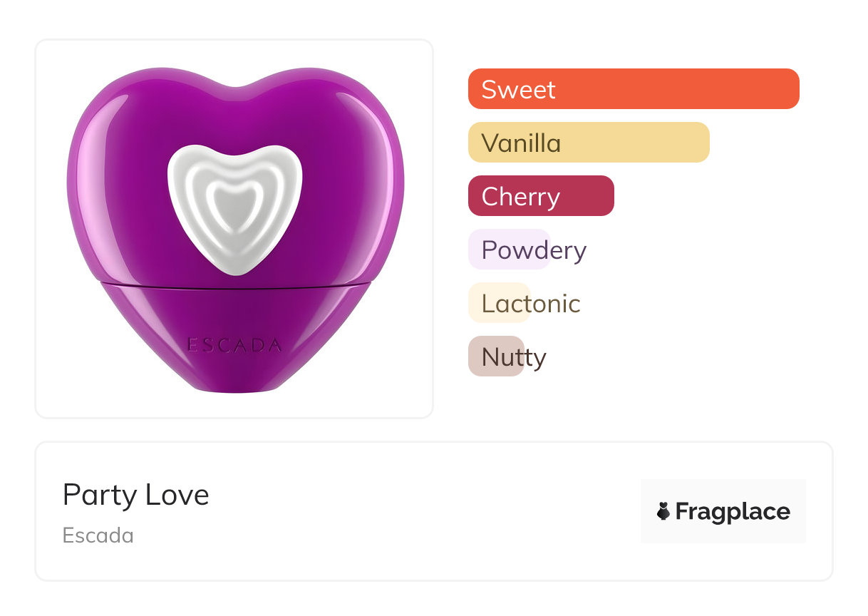This screenshot has width=868, height=616.
Task: Select the yellow Vanilla accord bar
Action: click(x=588, y=143)
